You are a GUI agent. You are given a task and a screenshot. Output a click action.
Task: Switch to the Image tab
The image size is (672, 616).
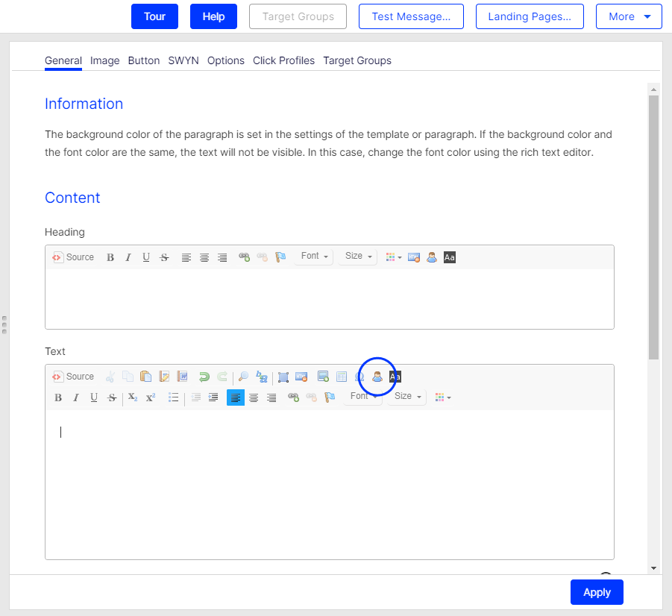104,60
